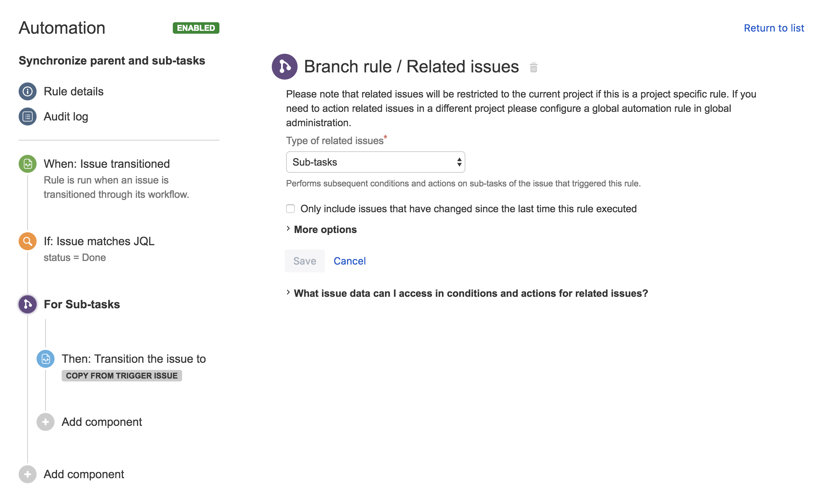Click the ENABLED status badge
The image size is (816, 504).
coord(196,28)
